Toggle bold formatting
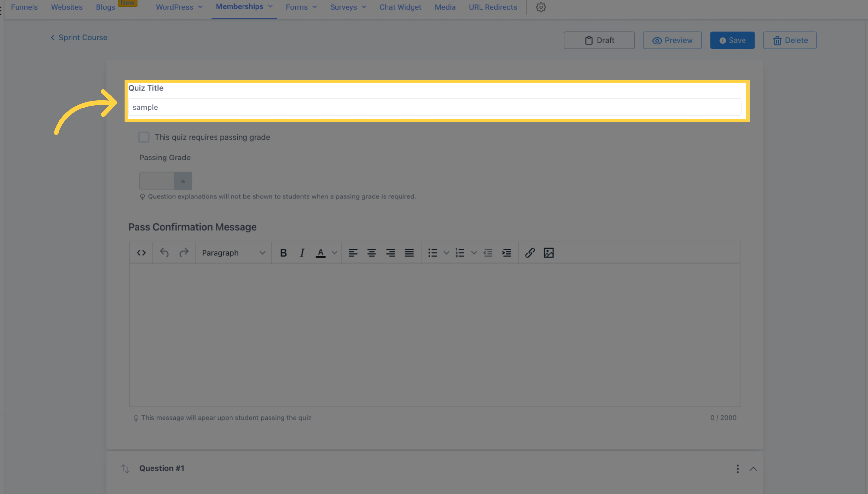The height and width of the screenshot is (494, 868). pos(283,253)
